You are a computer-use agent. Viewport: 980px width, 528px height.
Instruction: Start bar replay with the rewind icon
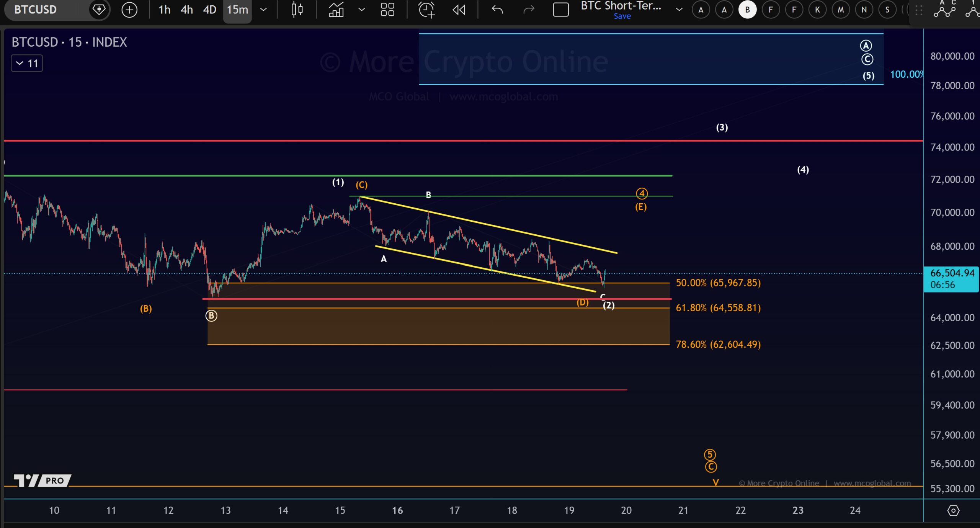click(x=459, y=10)
